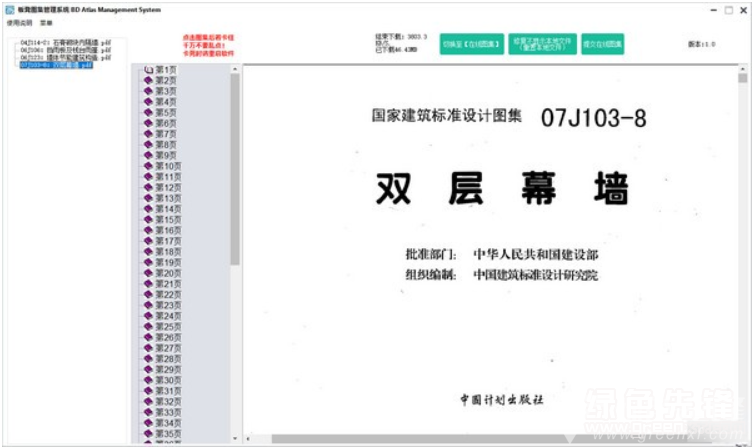Click the open book icon beside 第1页

[x=149, y=70]
